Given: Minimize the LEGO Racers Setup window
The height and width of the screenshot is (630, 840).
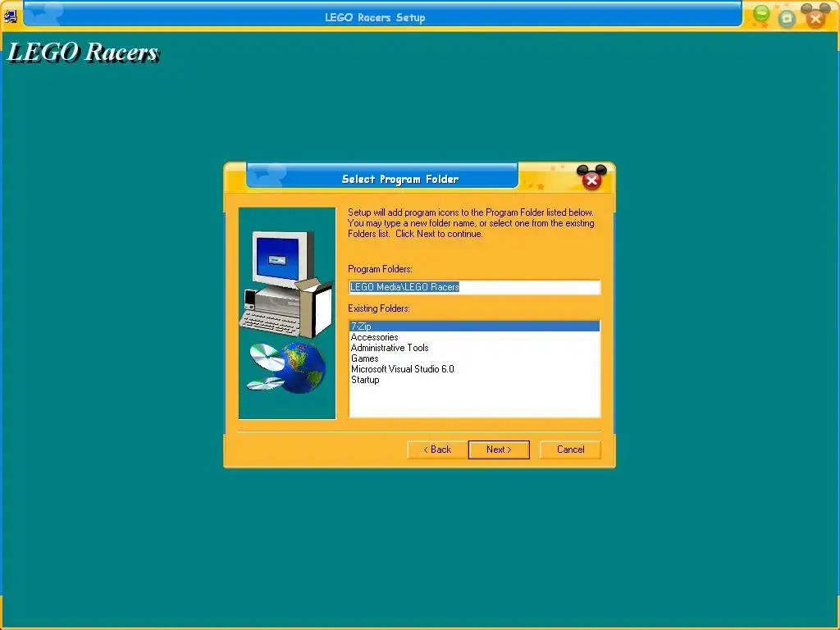Looking at the screenshot, I should [760, 13].
